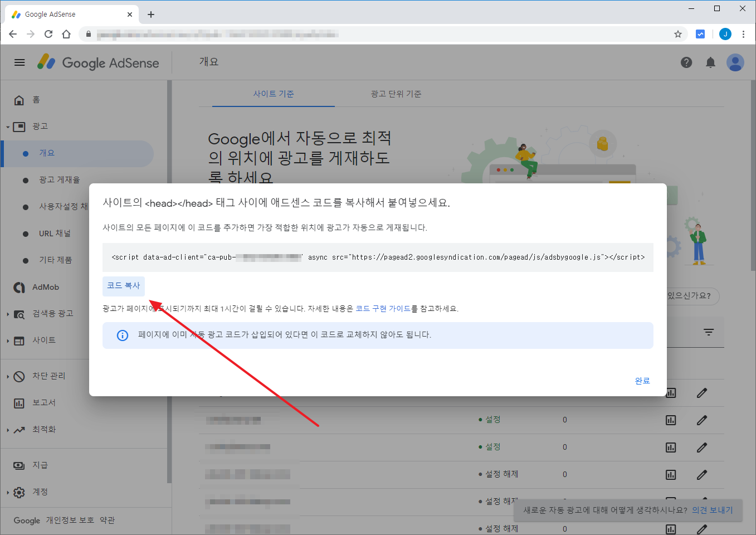This screenshot has height=535, width=756.
Task: Click the 광고 section icon
Action: [x=19, y=127]
